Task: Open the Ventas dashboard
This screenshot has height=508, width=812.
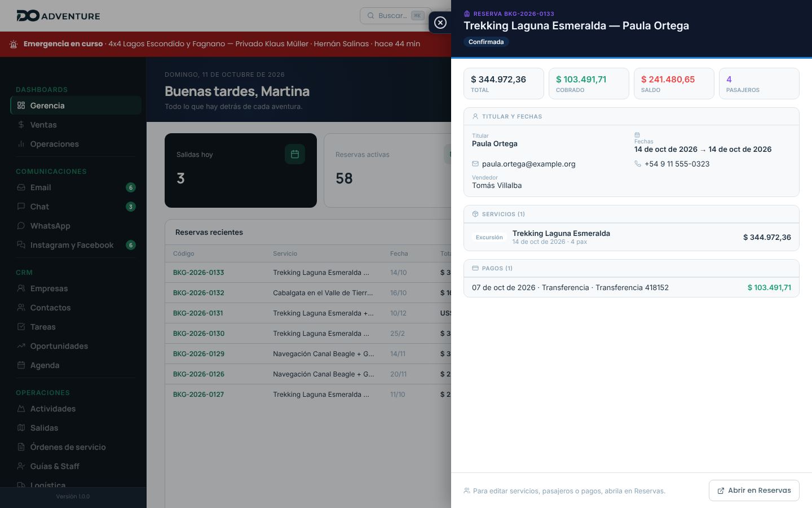Action: click(x=76, y=125)
